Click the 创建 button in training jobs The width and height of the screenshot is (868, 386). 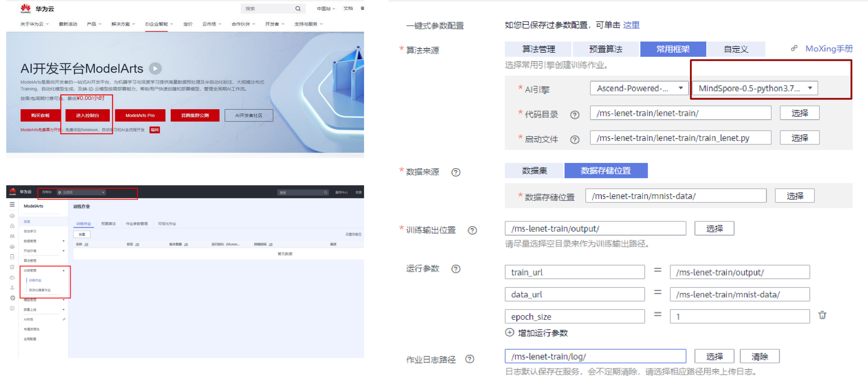[x=82, y=234]
